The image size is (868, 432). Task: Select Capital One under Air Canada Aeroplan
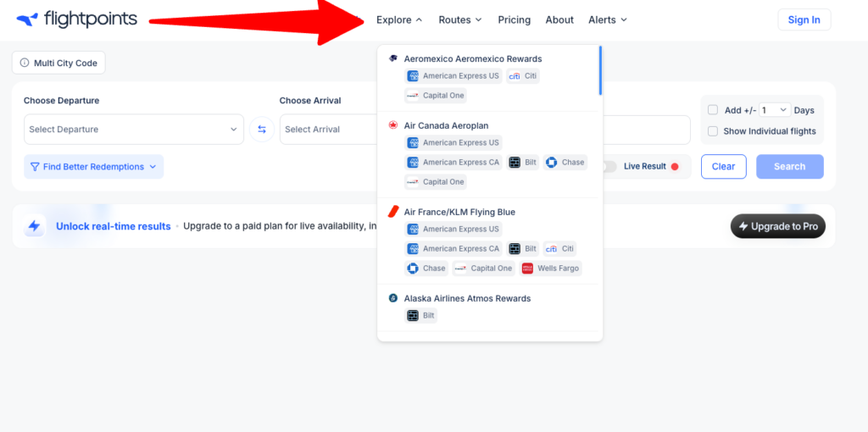click(436, 181)
